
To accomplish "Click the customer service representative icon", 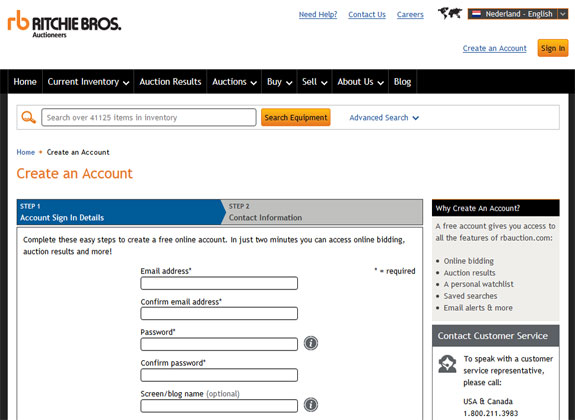I will tap(447, 364).
